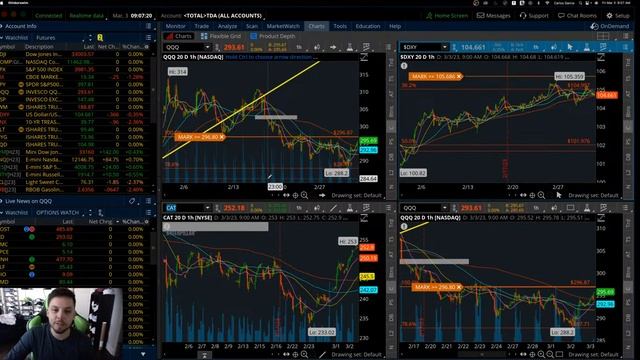Open the line drawing tool on CAT chart

pyautogui.click(x=333, y=208)
